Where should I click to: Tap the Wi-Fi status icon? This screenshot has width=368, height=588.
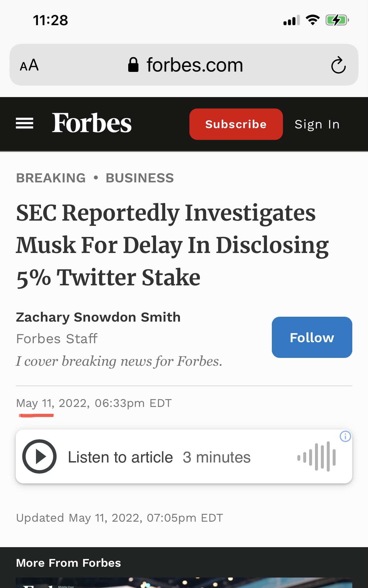312,20
